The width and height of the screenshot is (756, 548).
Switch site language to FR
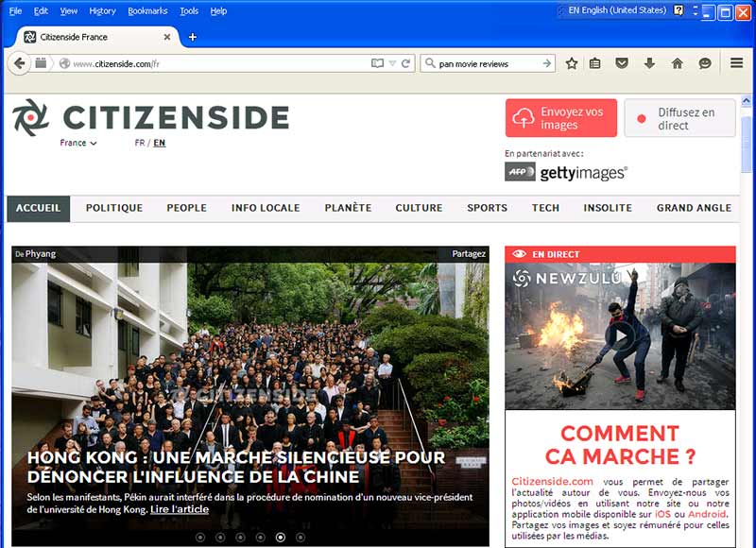click(139, 143)
